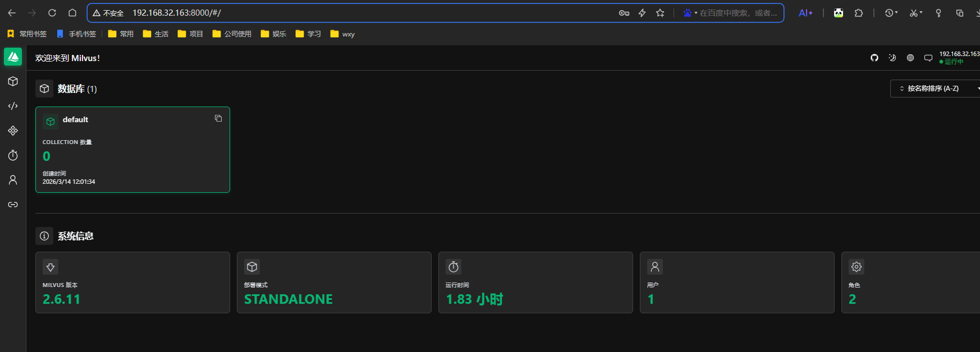
Task: Bookmark page with star icon
Action: pyautogui.click(x=660, y=13)
